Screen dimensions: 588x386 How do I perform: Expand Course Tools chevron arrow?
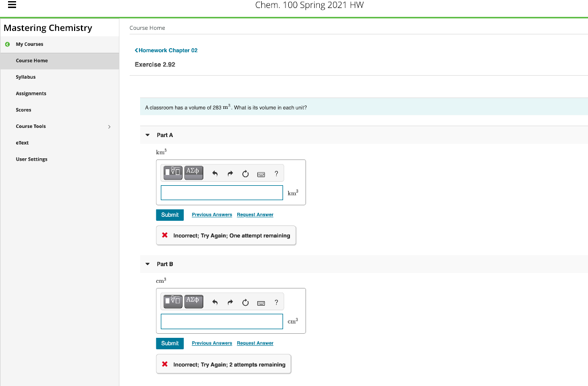coord(109,127)
